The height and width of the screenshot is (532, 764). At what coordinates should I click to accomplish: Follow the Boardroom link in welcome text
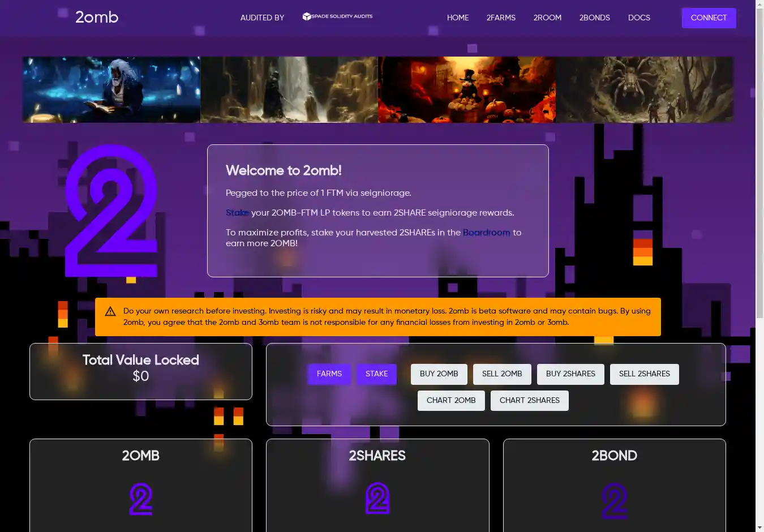click(486, 233)
